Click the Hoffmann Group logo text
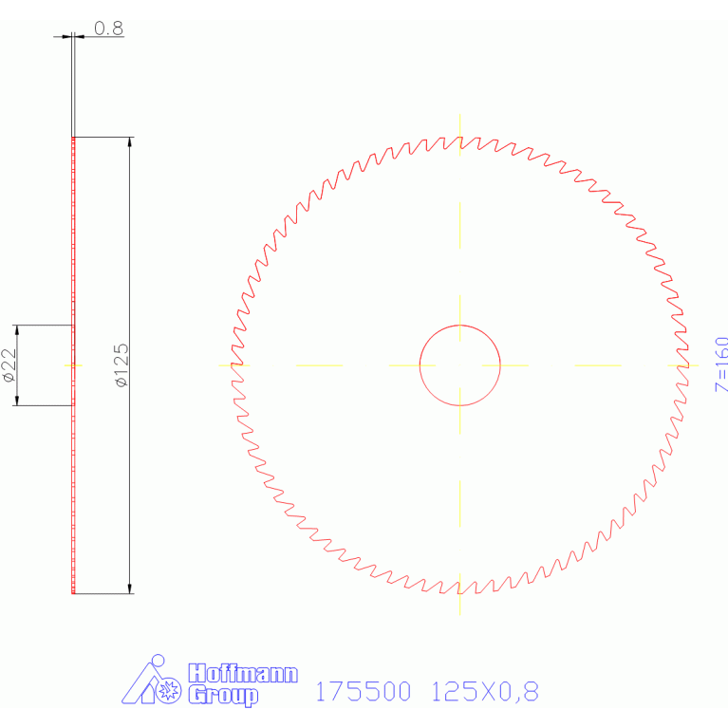 (x=243, y=684)
